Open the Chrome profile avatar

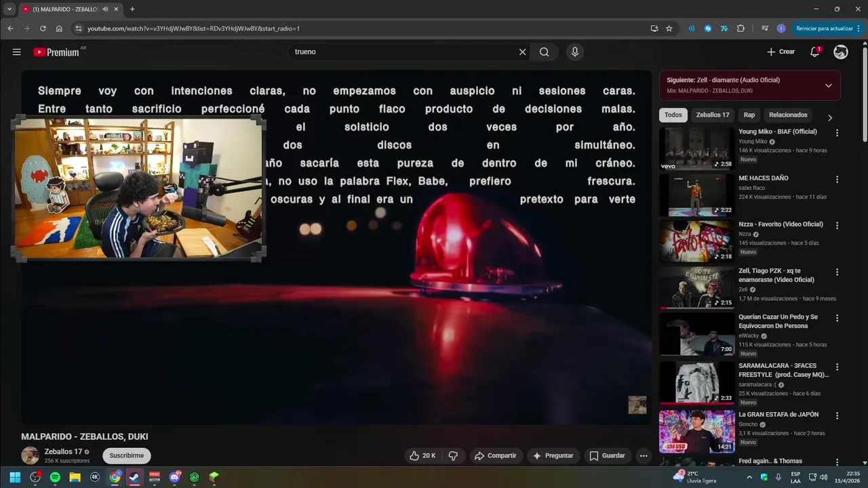click(781, 28)
